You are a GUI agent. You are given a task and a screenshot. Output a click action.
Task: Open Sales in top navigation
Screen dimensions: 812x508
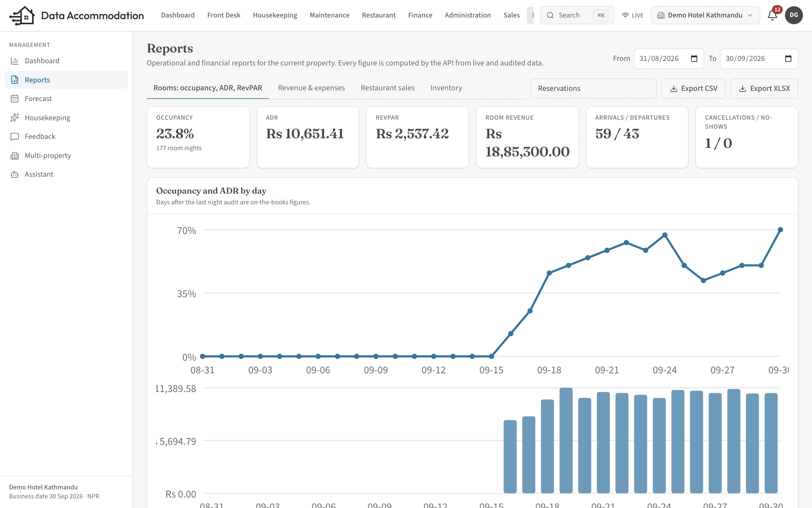click(511, 15)
